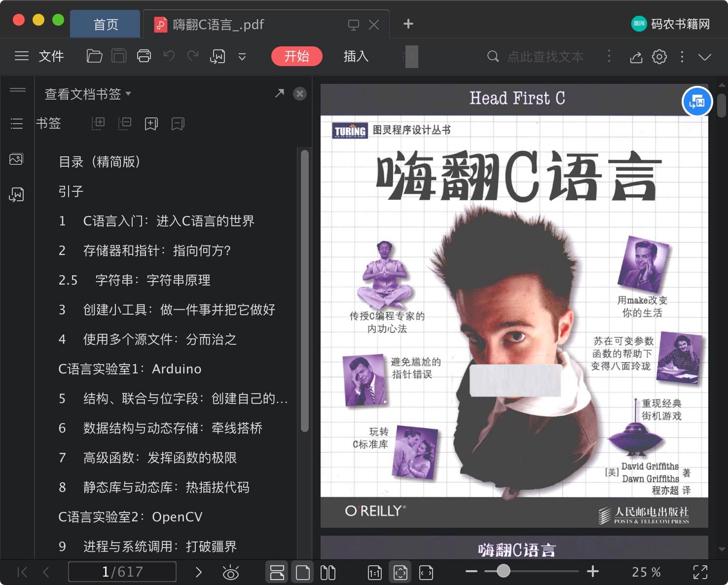Jump to chapter 8 静态库与动态库

pyautogui.click(x=154, y=487)
